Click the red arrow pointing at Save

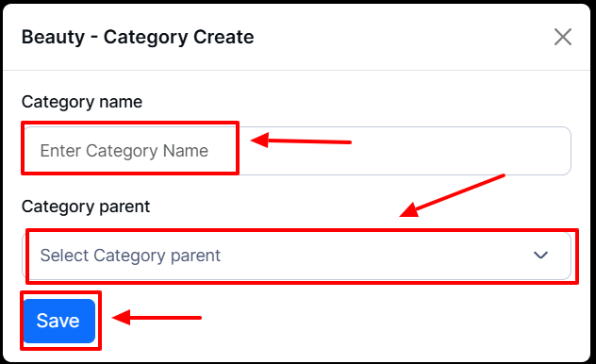click(157, 317)
